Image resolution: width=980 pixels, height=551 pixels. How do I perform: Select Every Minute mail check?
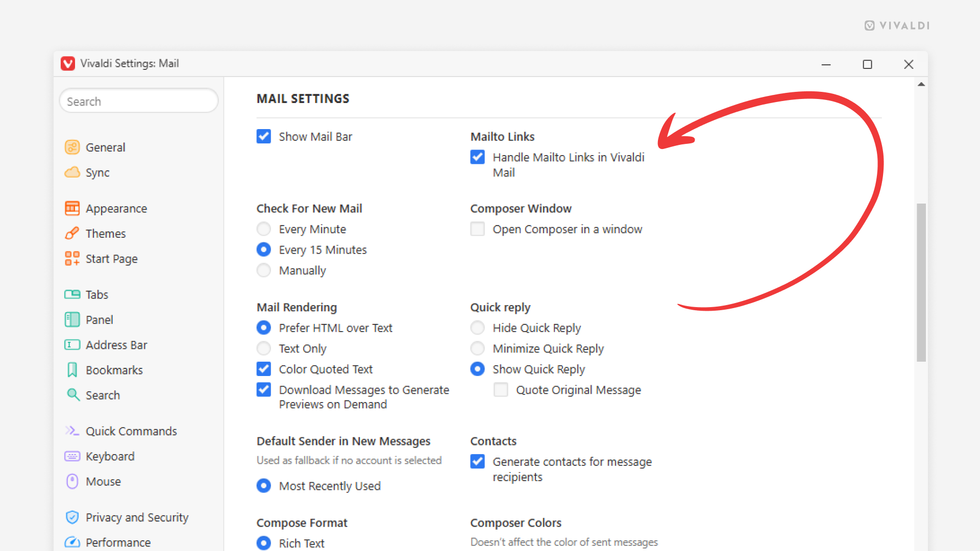tap(263, 229)
